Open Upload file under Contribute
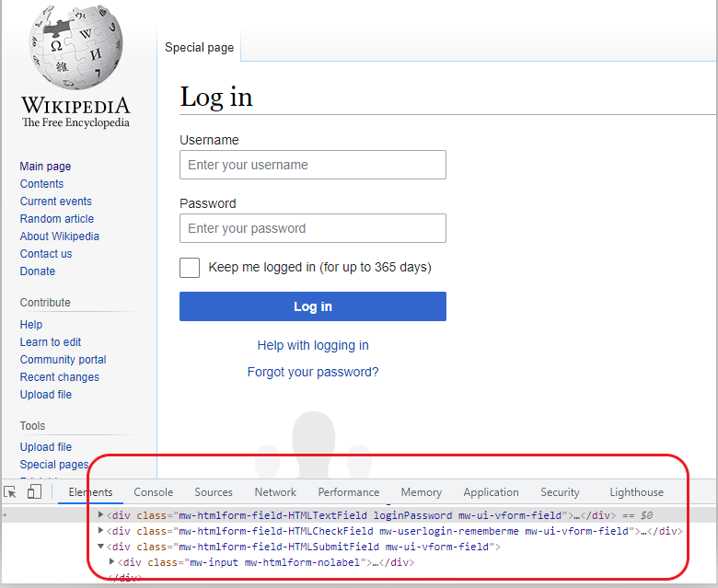 tap(46, 395)
